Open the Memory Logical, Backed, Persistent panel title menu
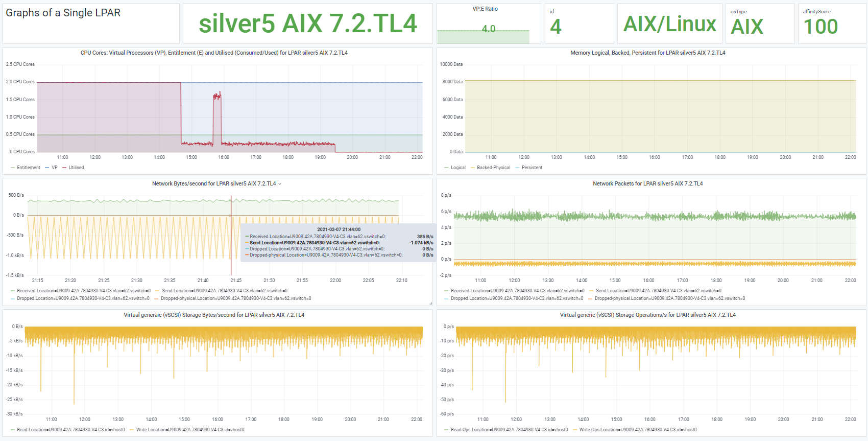This screenshot has width=868, height=441. pyautogui.click(x=647, y=53)
